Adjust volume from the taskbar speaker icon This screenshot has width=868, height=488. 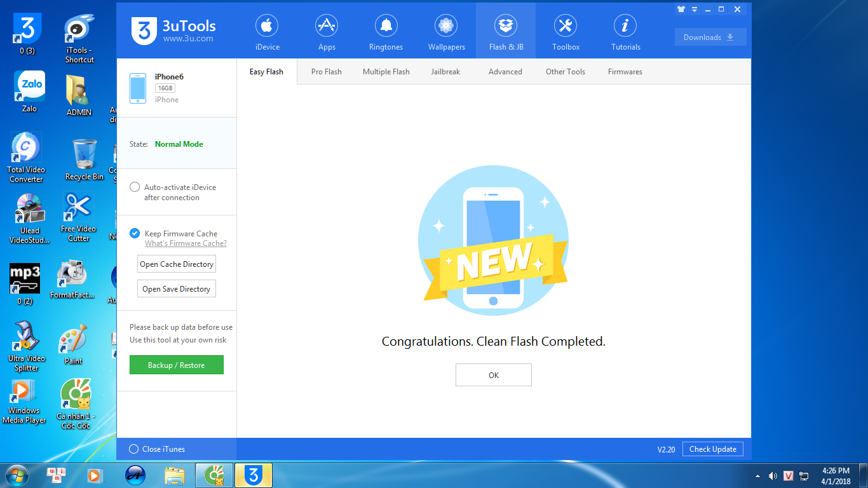click(773, 476)
